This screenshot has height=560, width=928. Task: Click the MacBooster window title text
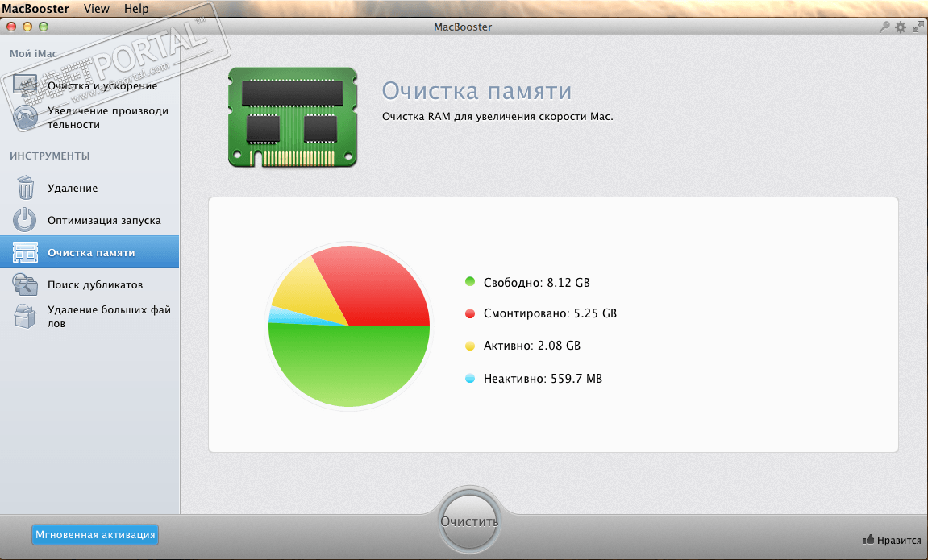coord(463,27)
